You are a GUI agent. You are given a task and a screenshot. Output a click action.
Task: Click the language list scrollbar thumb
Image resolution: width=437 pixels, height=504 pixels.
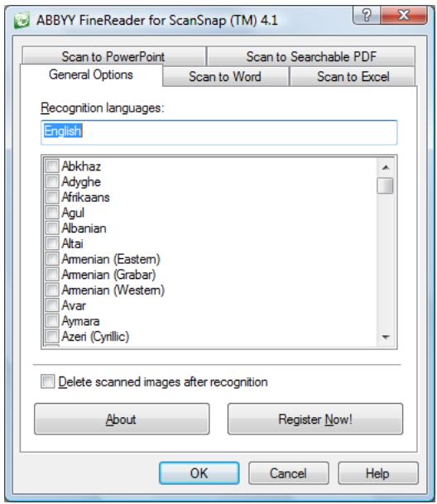[385, 185]
